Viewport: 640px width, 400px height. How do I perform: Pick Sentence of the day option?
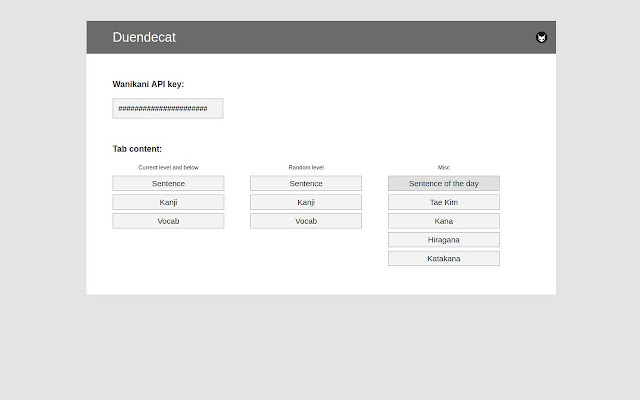coord(444,183)
